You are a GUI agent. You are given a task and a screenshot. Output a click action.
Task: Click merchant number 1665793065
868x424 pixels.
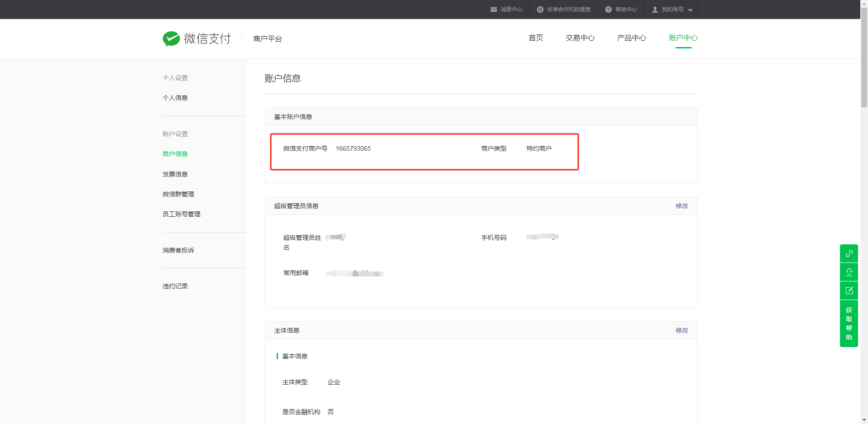coord(353,148)
